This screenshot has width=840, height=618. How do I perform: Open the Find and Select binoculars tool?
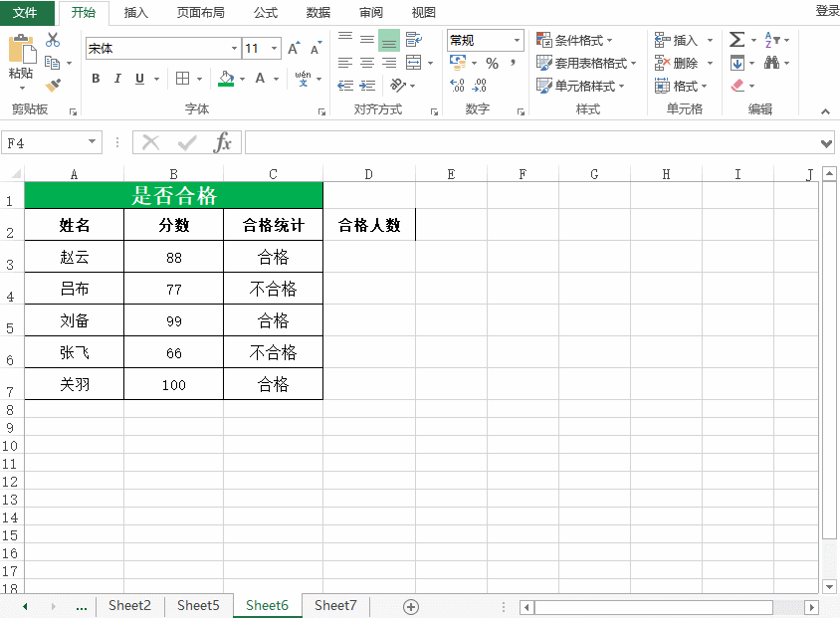(x=773, y=63)
